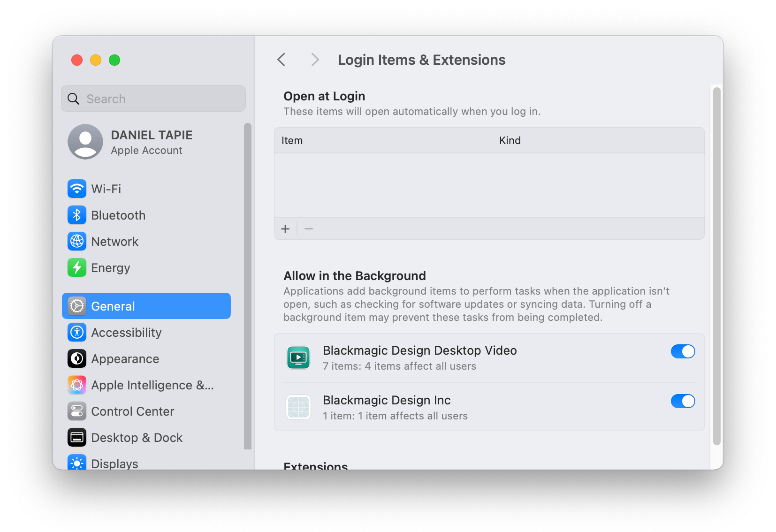Viewport: 776px width, 532px height.
Task: Open Bluetooth settings via its icon
Action: point(77,215)
